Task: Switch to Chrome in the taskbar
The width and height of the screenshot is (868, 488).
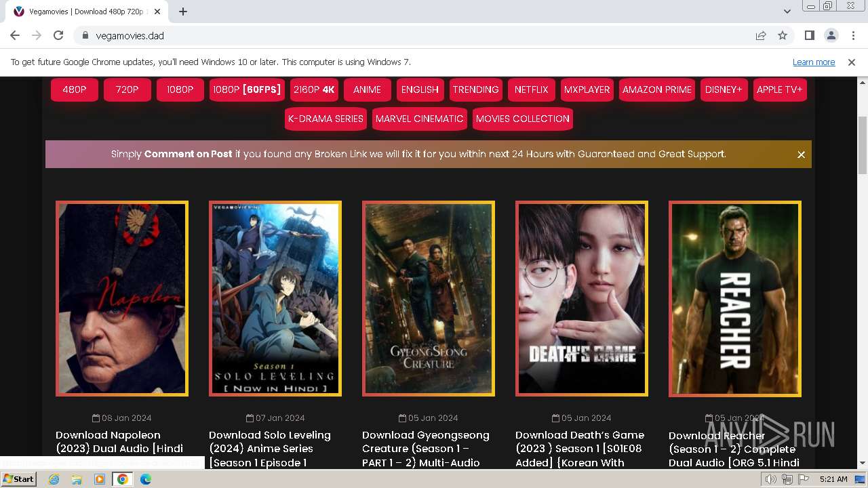Action: (x=122, y=479)
